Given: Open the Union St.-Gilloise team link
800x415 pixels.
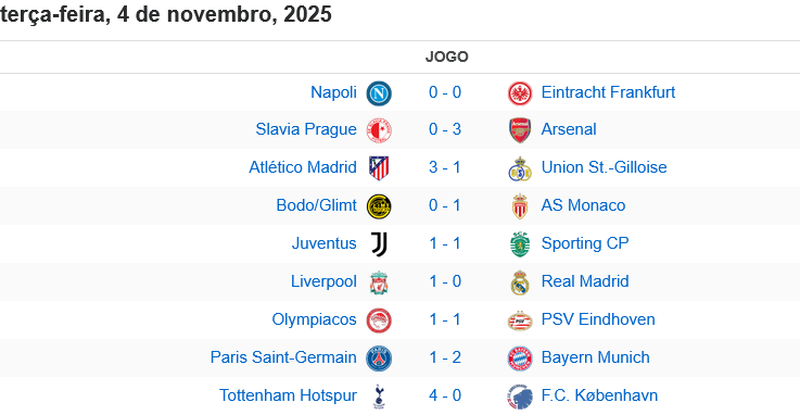Looking at the screenshot, I should [x=604, y=167].
